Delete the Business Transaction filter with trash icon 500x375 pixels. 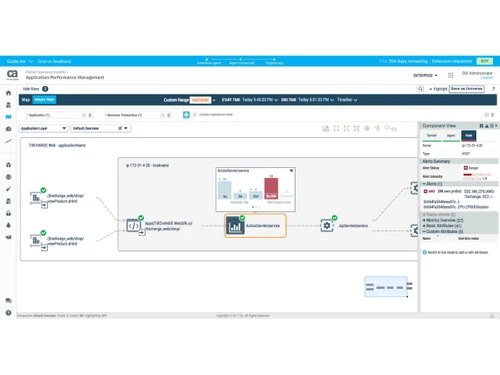[169, 115]
